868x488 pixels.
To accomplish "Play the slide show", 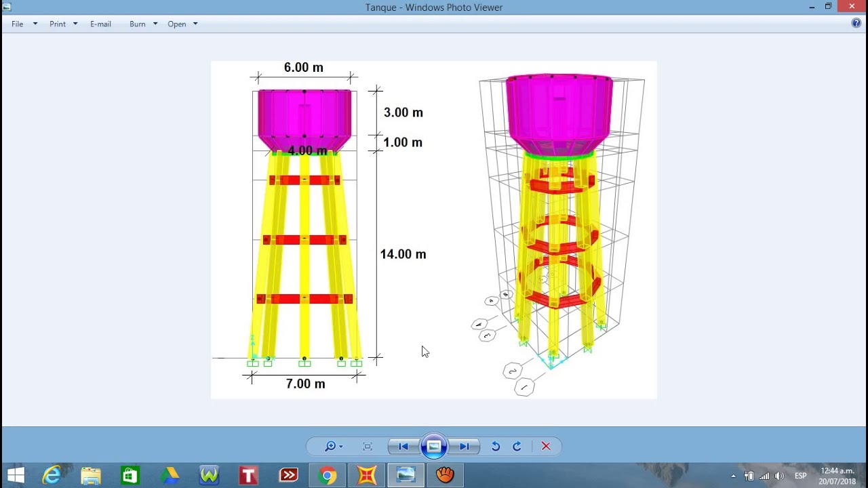I will click(x=434, y=446).
